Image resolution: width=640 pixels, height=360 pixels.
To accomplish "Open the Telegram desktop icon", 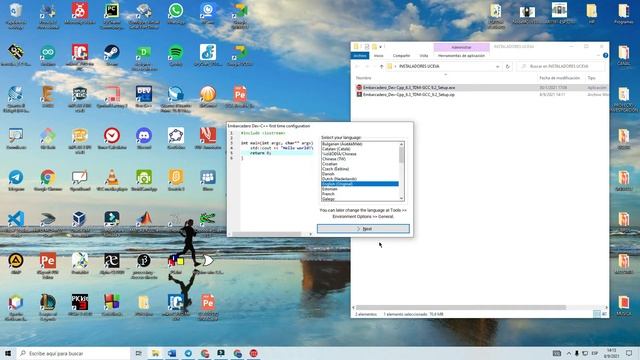I will pyautogui.click(x=16, y=180).
